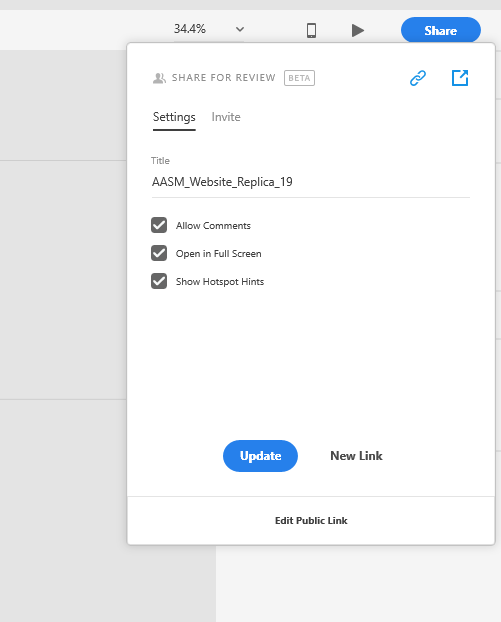Click the blue Update button
The image size is (501, 622).
260,456
